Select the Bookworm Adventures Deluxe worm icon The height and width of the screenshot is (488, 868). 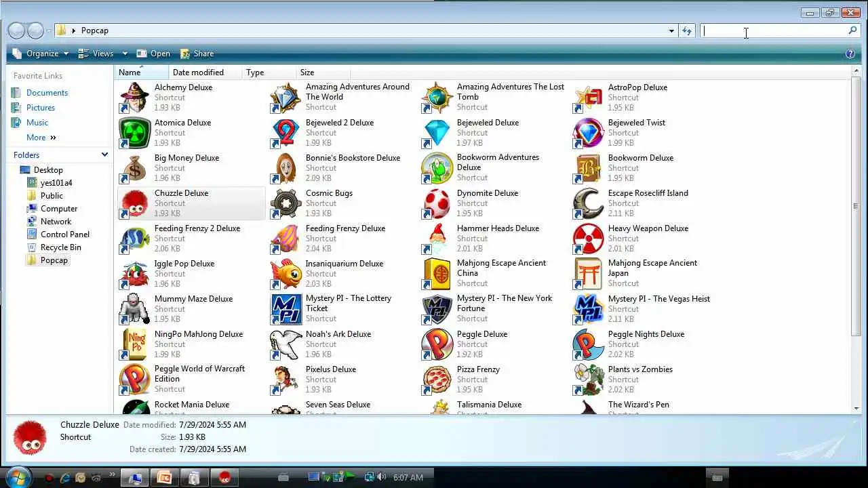click(437, 168)
